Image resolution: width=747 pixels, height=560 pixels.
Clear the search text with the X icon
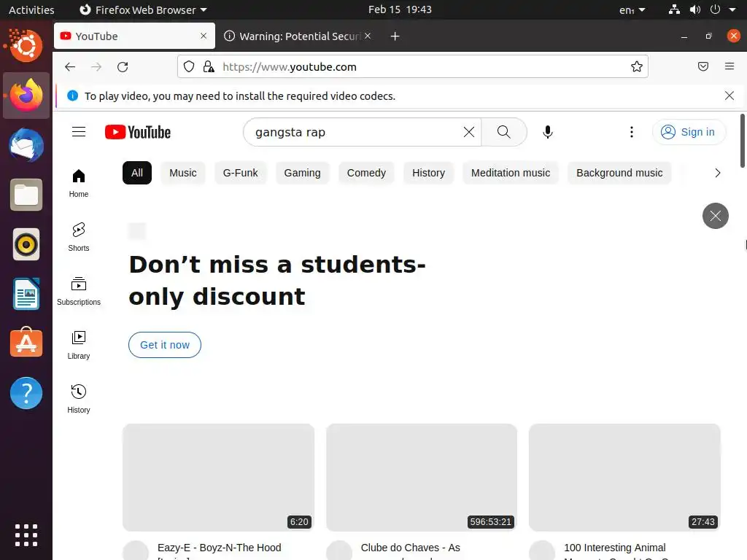pos(469,132)
